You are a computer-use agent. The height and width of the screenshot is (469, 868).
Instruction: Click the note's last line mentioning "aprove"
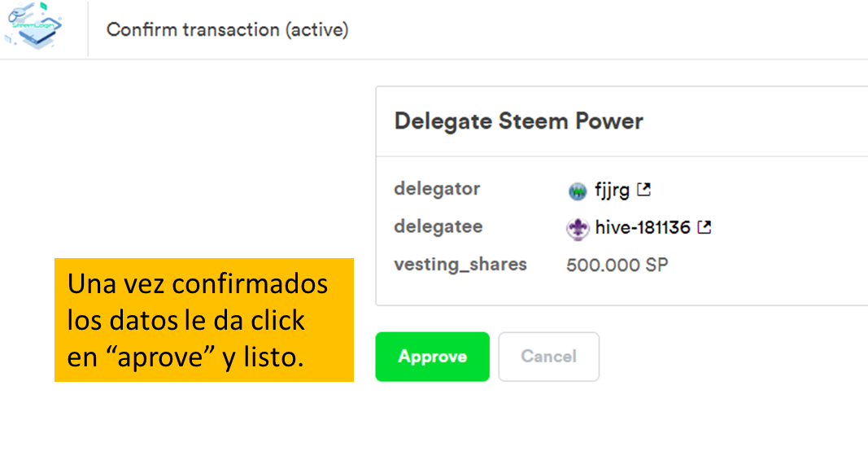click(x=185, y=356)
